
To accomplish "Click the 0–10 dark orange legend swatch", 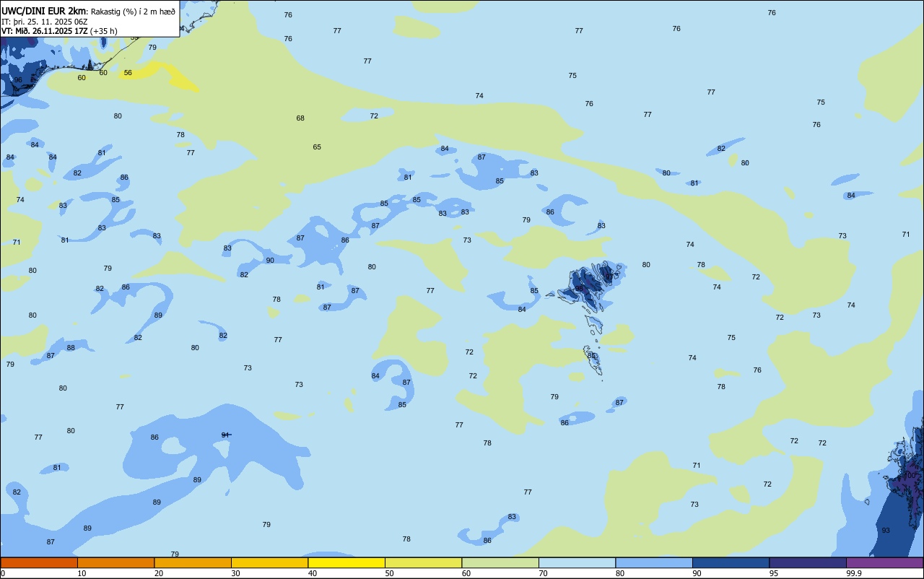I will point(39,562).
